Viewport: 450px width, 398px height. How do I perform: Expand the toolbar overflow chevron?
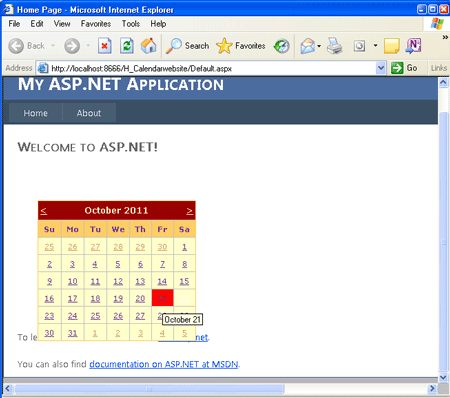click(x=445, y=37)
